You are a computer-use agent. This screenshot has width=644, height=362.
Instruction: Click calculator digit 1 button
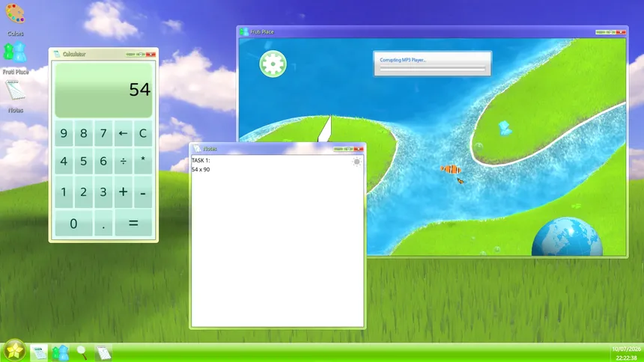click(x=64, y=191)
